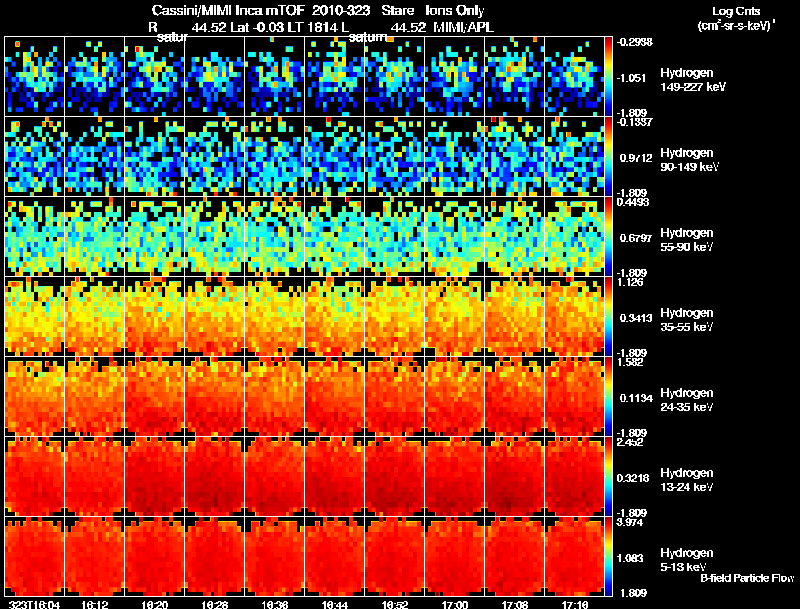Click the '1.126' colorbar maximum value
This screenshot has width=800, height=609.
click(630, 282)
